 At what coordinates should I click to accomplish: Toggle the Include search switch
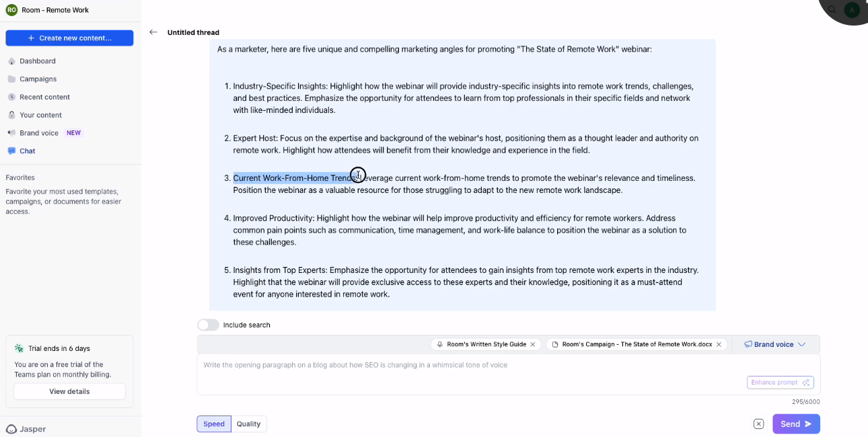(208, 325)
